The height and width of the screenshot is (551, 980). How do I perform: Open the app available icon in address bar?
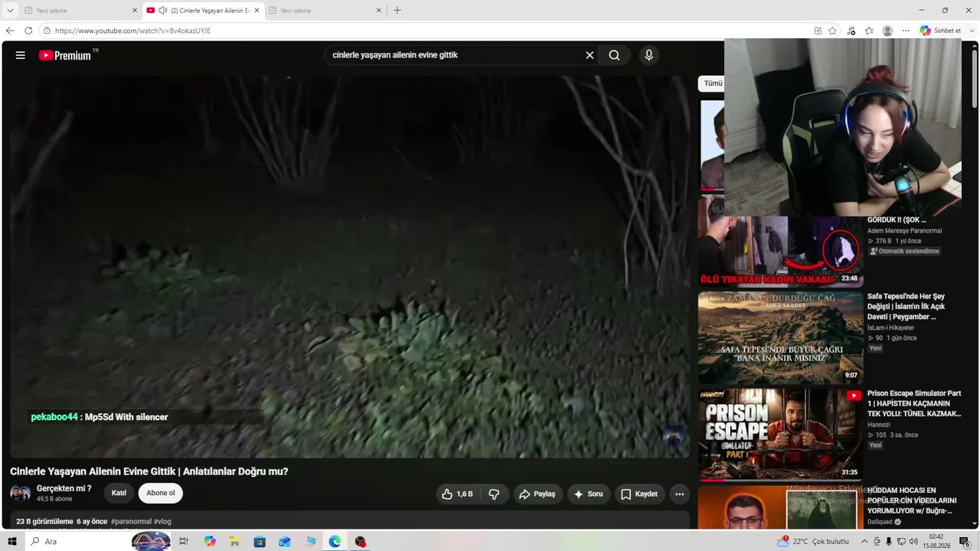[818, 31]
